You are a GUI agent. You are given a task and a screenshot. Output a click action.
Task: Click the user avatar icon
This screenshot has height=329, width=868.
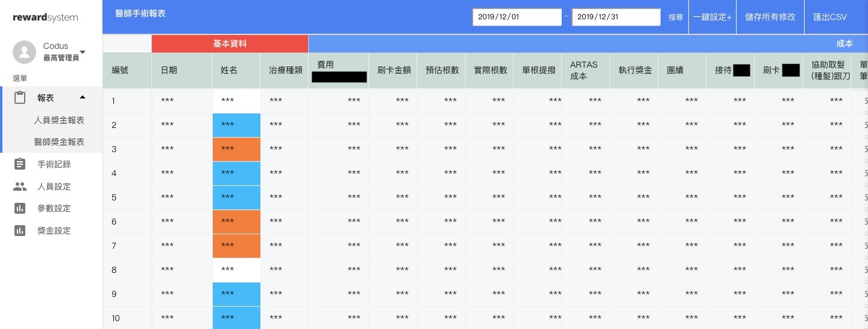click(x=24, y=53)
